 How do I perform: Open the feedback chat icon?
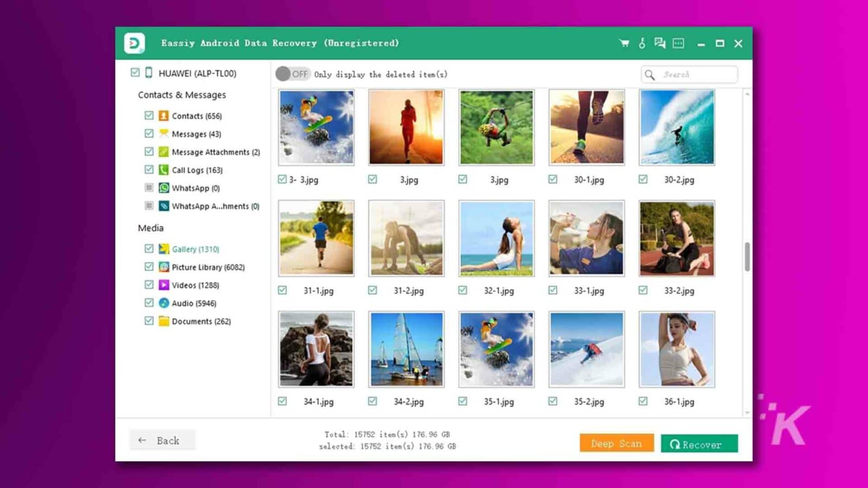[660, 43]
